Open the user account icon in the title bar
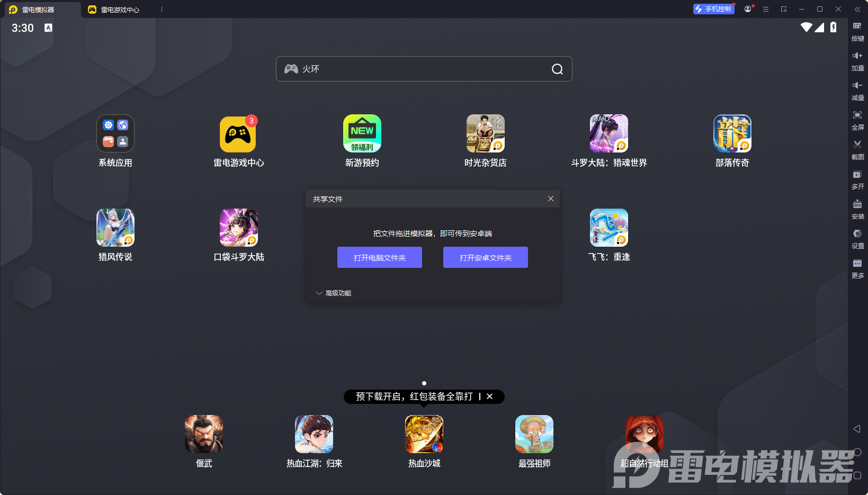Image resolution: width=868 pixels, height=495 pixels. click(748, 9)
